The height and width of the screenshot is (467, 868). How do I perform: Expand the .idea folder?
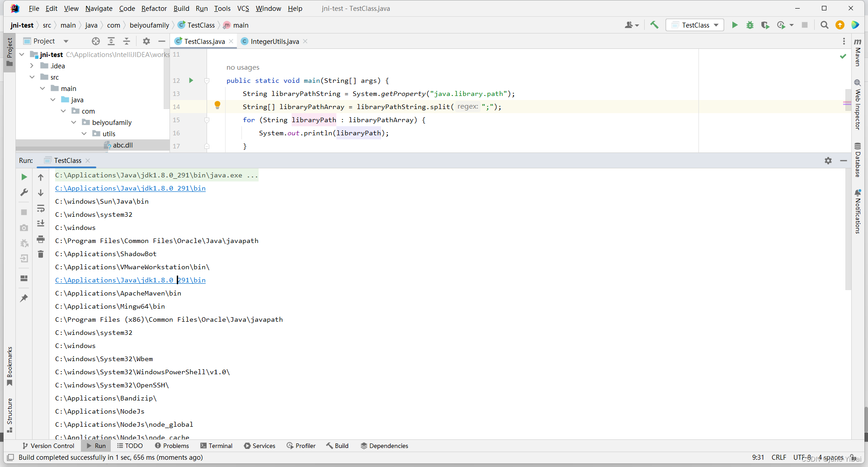(32, 66)
